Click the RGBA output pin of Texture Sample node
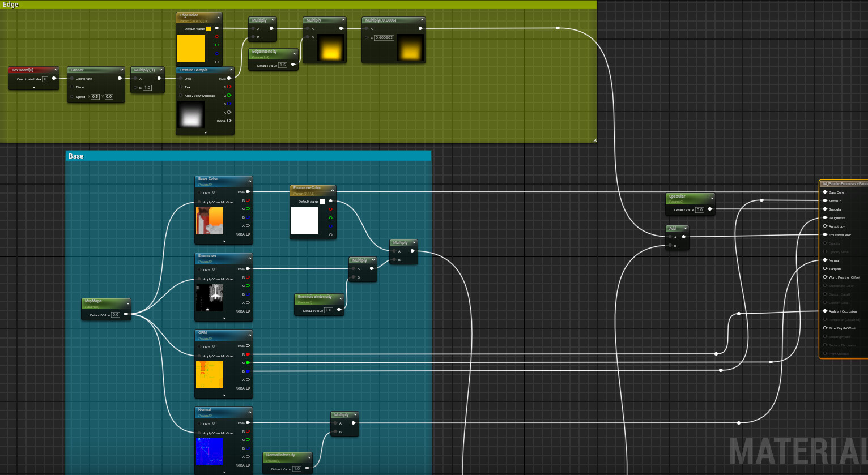The height and width of the screenshot is (475, 868). [229, 121]
